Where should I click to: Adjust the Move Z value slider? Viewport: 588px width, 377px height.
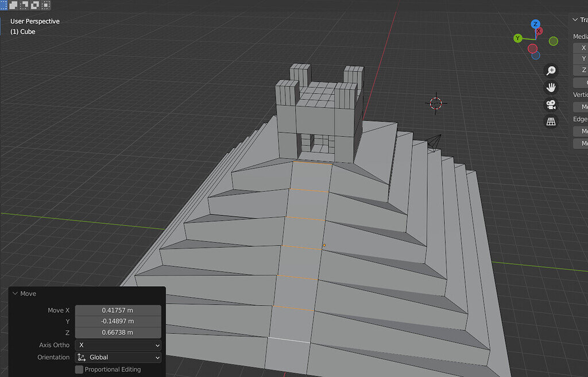(118, 332)
